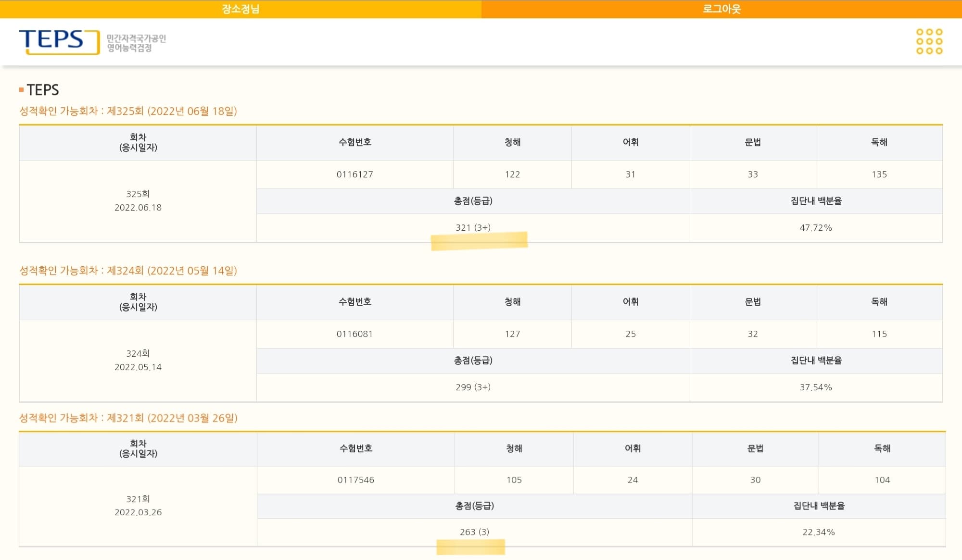962x560 pixels.
Task: Click total score 321 (3+)
Action: pos(473,227)
